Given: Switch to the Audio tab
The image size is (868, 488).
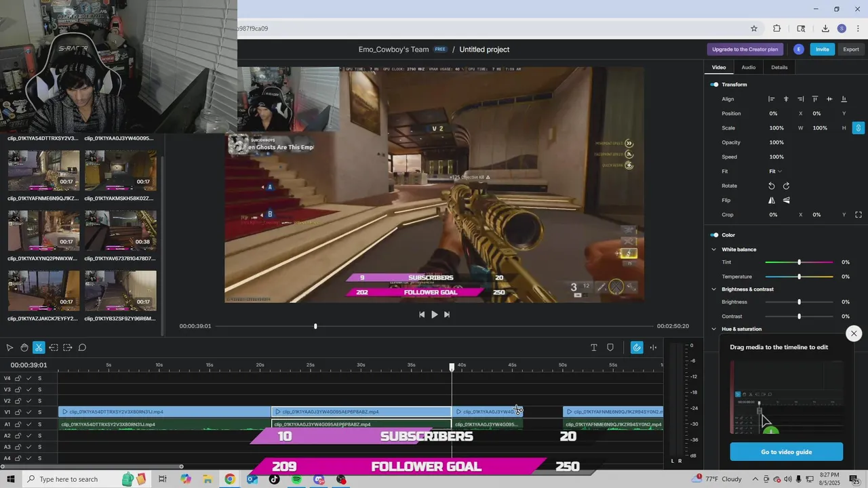Looking at the screenshot, I should click(748, 67).
